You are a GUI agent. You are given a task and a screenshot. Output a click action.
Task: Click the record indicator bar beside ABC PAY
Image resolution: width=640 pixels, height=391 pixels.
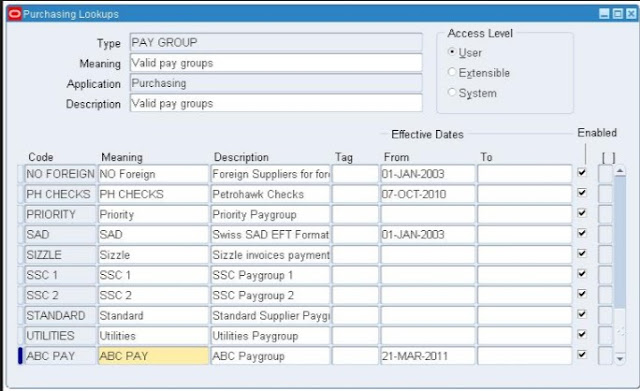tap(20, 356)
